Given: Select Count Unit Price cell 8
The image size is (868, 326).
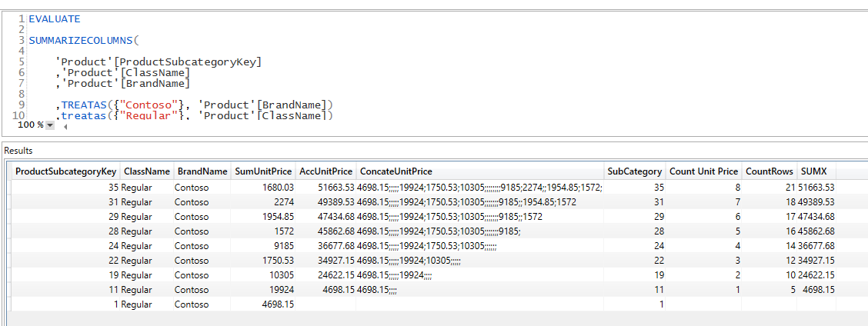Looking at the screenshot, I should pos(703,188).
